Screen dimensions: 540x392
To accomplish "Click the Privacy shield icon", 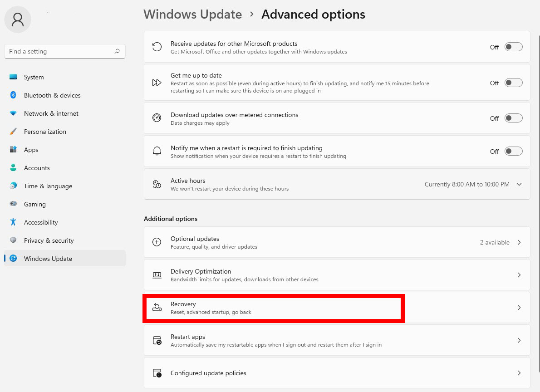I will tap(13, 240).
